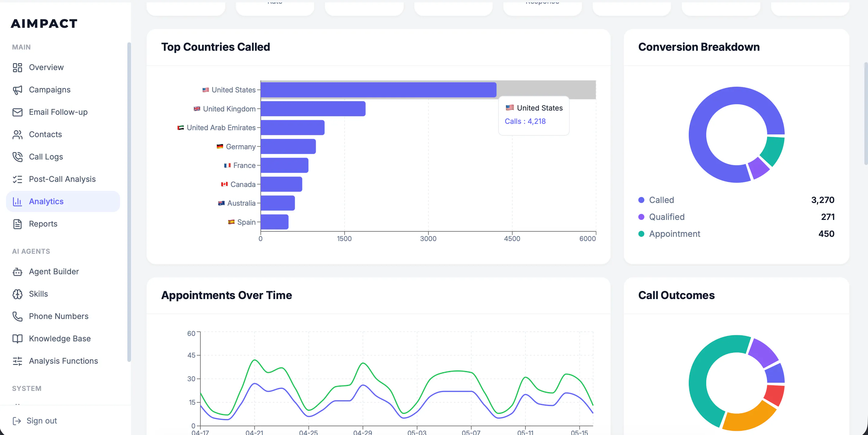Click the United Arab Emirates bar
The height and width of the screenshot is (435, 868).
click(x=292, y=127)
